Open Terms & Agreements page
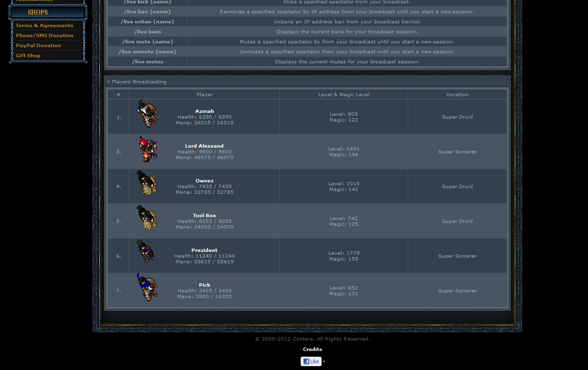 coord(44,26)
